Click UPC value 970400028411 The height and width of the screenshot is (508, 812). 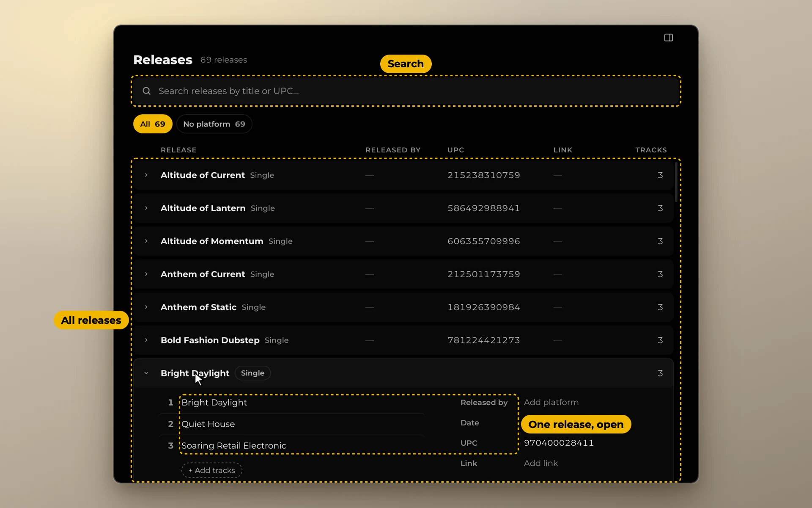tap(559, 443)
